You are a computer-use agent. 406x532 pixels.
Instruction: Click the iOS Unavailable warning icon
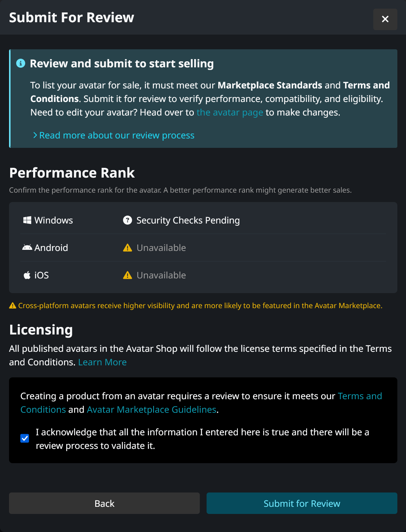128,275
